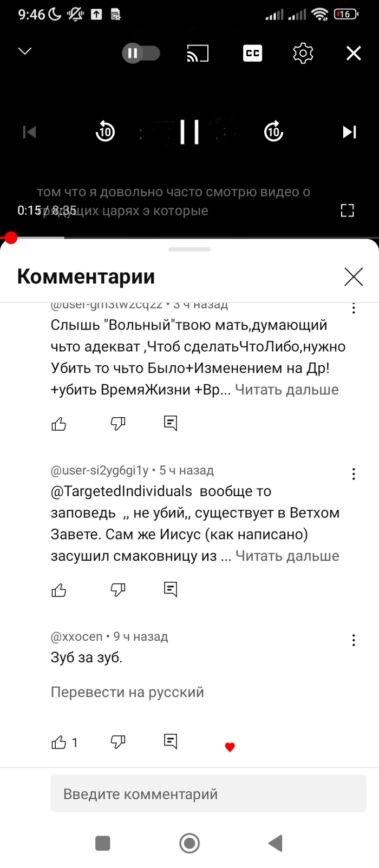Image resolution: width=379 pixels, height=868 pixels.
Task: Tap the "Введите комментарий" input field
Action: (208, 794)
